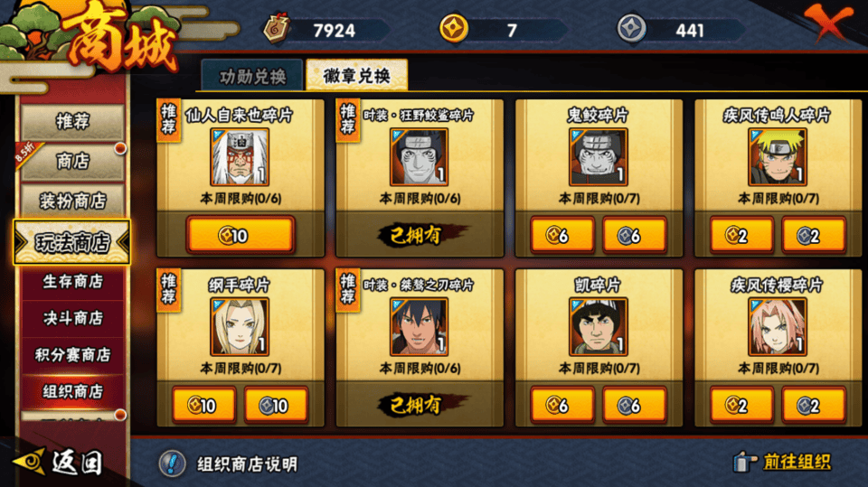
Task: Open the 组织商店说明 info icon
Action: click(172, 464)
